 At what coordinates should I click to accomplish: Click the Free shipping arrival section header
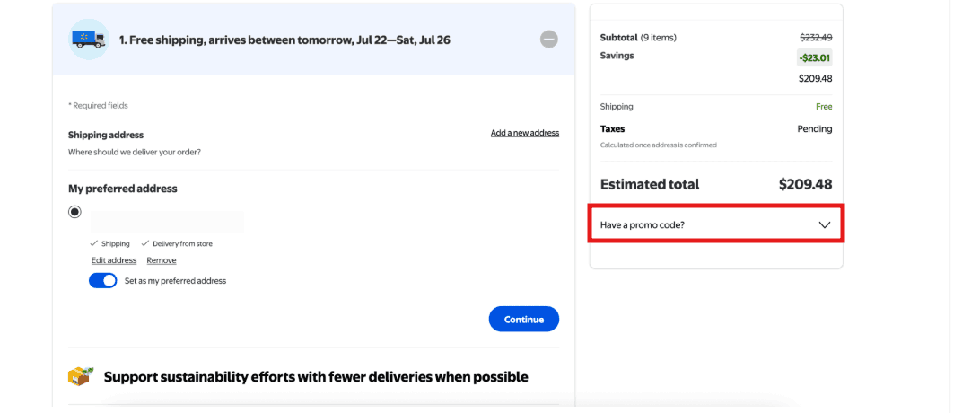coord(284,40)
